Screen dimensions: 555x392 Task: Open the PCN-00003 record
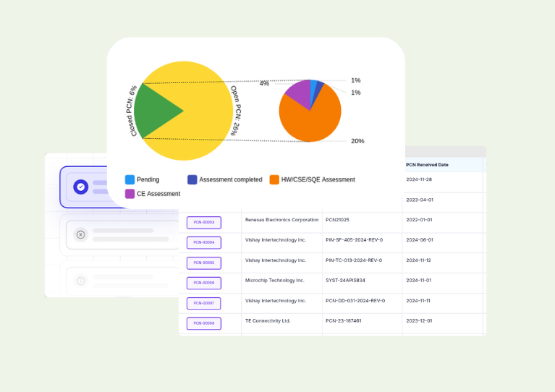[x=203, y=223]
